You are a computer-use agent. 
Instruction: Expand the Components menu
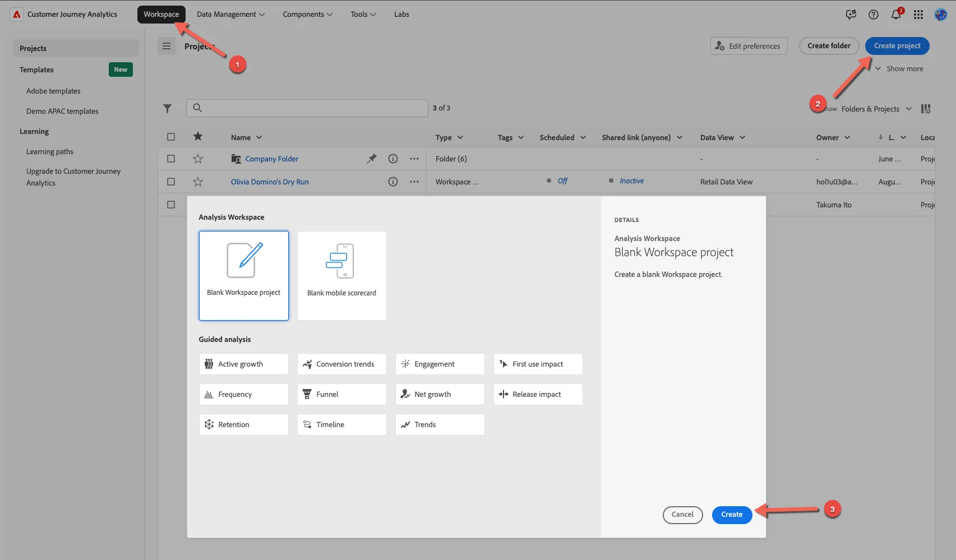307,14
